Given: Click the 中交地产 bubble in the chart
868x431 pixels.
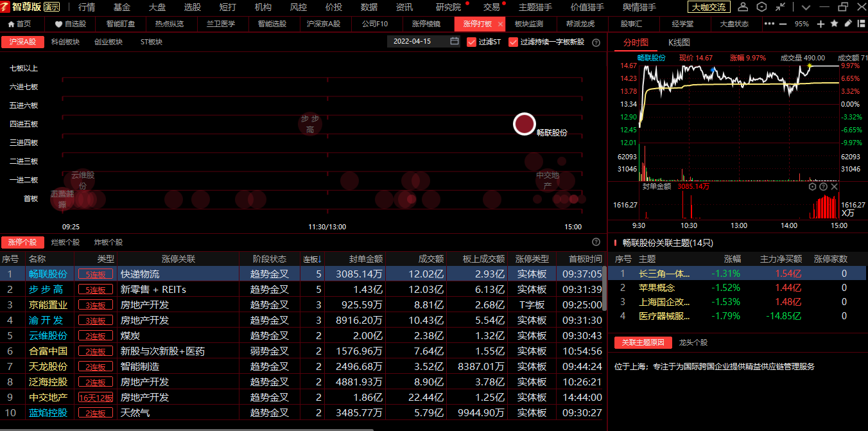Looking at the screenshot, I should click(548, 180).
